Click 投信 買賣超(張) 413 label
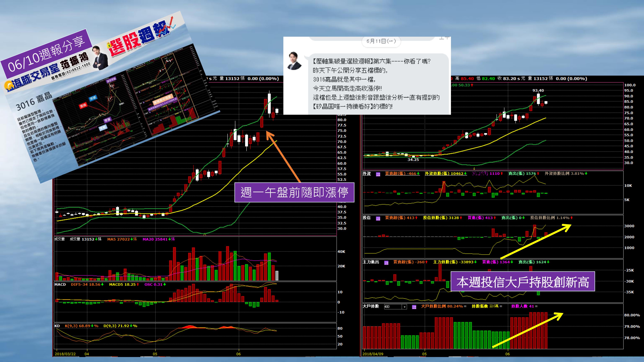Viewport: 644px width, 362px height. [401, 218]
